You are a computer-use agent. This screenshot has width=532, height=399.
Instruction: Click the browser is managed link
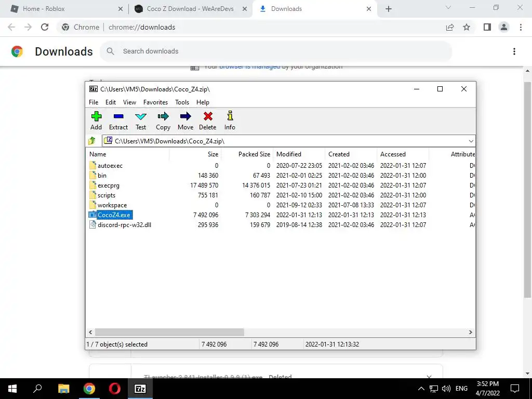click(249, 67)
